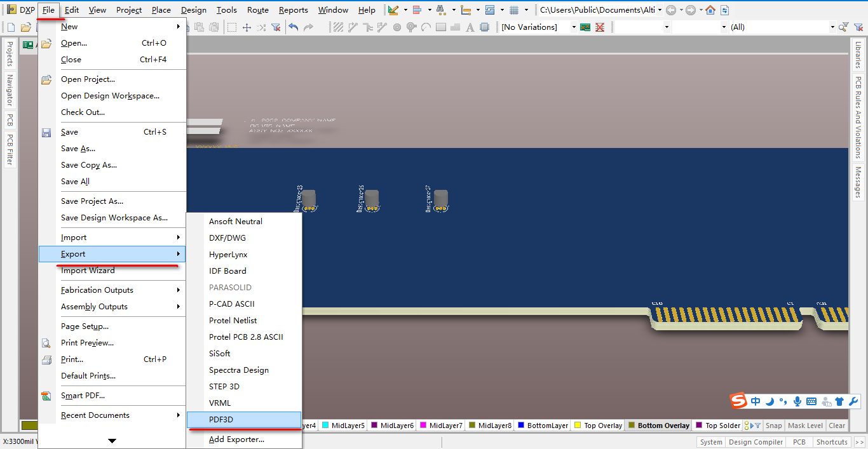
Task: Open the Libraries side panel tab
Action: tap(858, 55)
